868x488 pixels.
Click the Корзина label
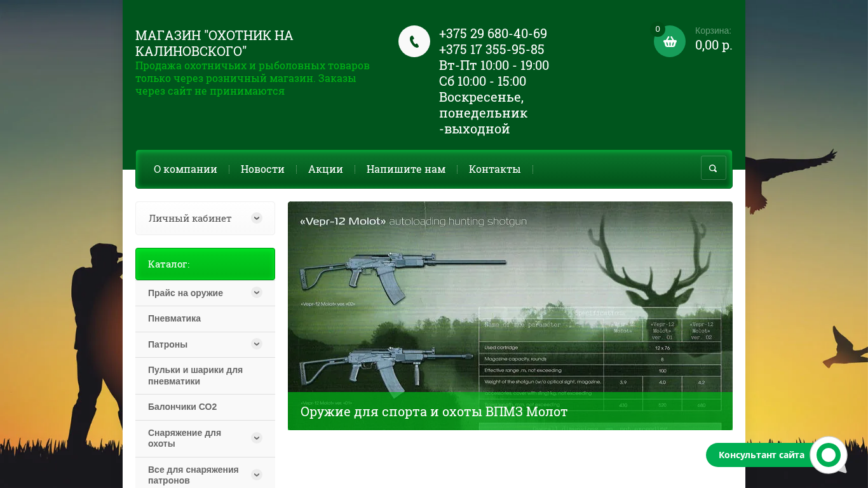[713, 30]
